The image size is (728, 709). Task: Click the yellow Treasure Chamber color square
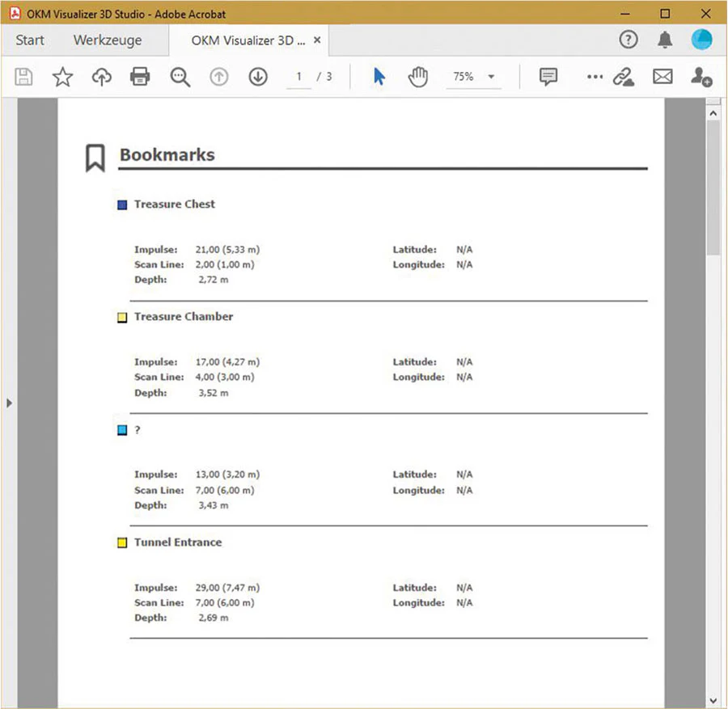[122, 318]
